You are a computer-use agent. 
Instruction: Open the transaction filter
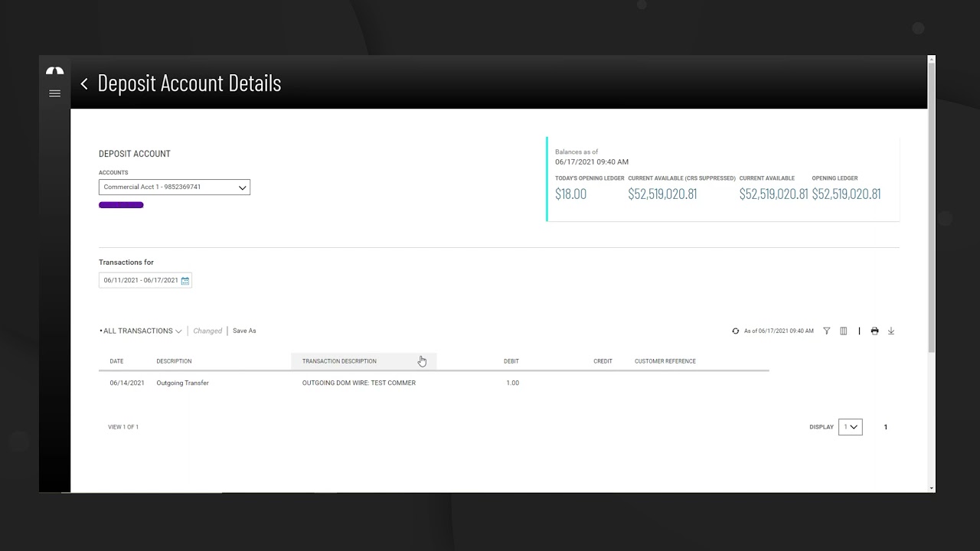click(x=827, y=331)
